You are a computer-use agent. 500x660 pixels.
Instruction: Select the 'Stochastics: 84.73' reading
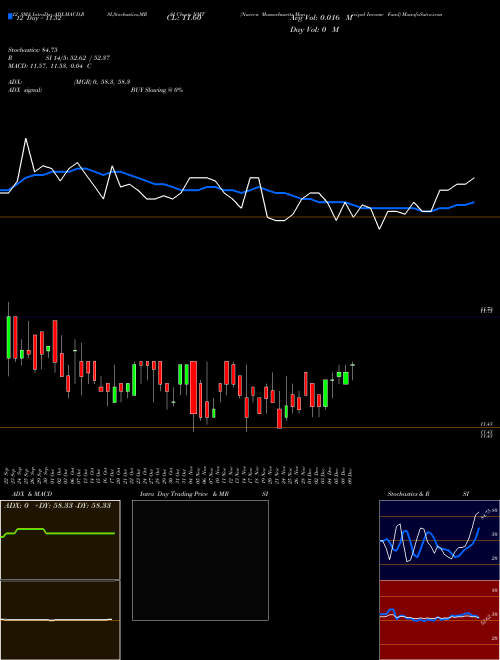click(x=32, y=50)
